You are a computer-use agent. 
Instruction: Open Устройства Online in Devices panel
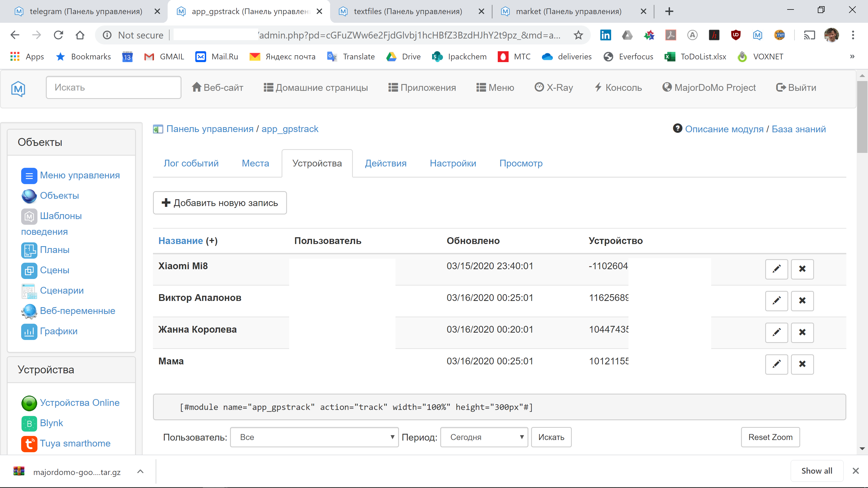(79, 402)
